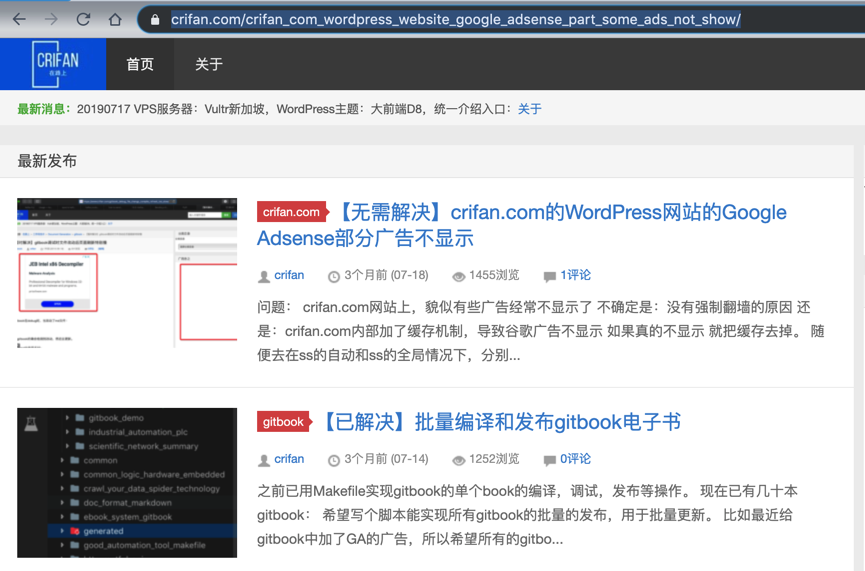This screenshot has height=571, width=865.
Task: Click the Adsense post excerpt starting 问题
Action: point(541,331)
